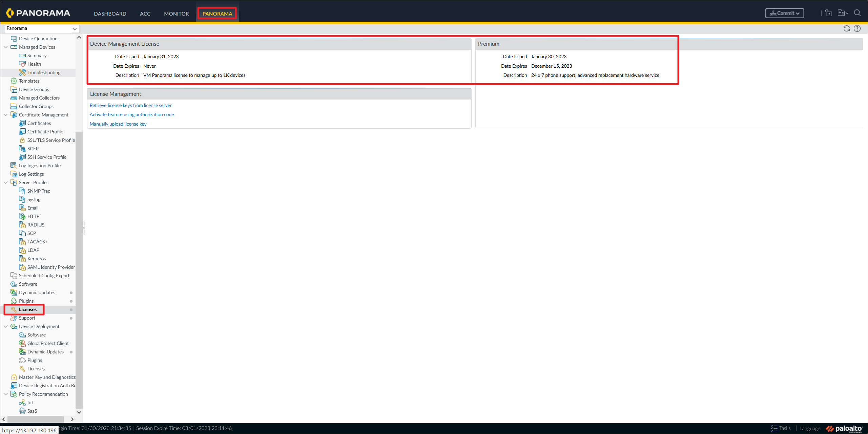The width and height of the screenshot is (868, 434).
Task: Select Syslog under Server Profiles
Action: (34, 199)
